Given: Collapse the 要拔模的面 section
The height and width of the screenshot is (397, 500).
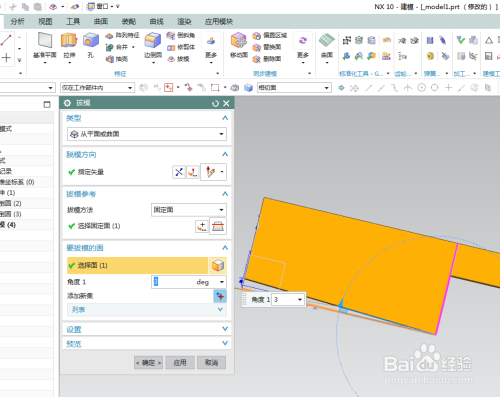Looking at the screenshot, I should coord(225,248).
